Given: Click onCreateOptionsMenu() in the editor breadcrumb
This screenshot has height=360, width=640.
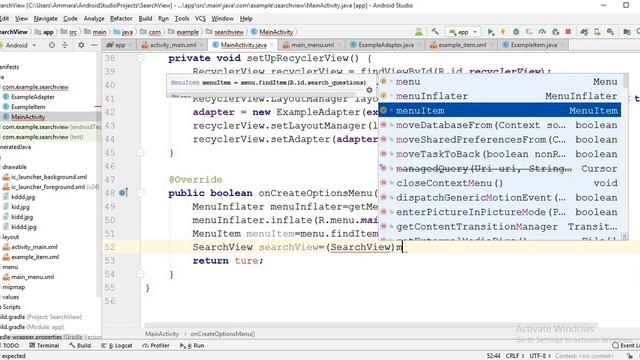Looking at the screenshot, I should point(223,334).
